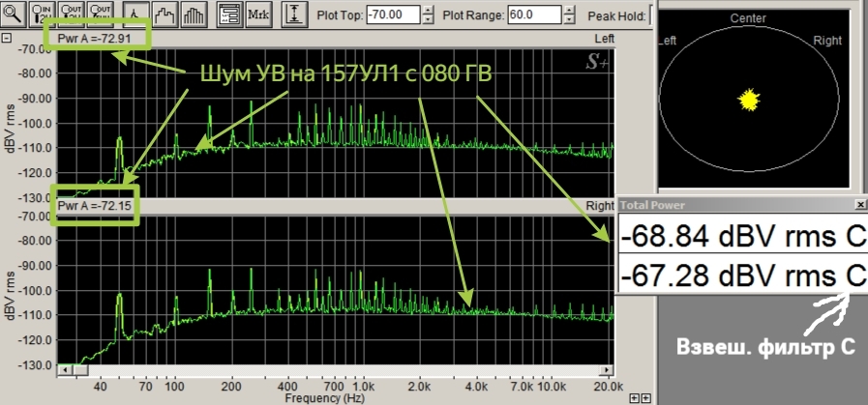
Task: Click the Zoom Out Full icon
Action: tap(101, 14)
